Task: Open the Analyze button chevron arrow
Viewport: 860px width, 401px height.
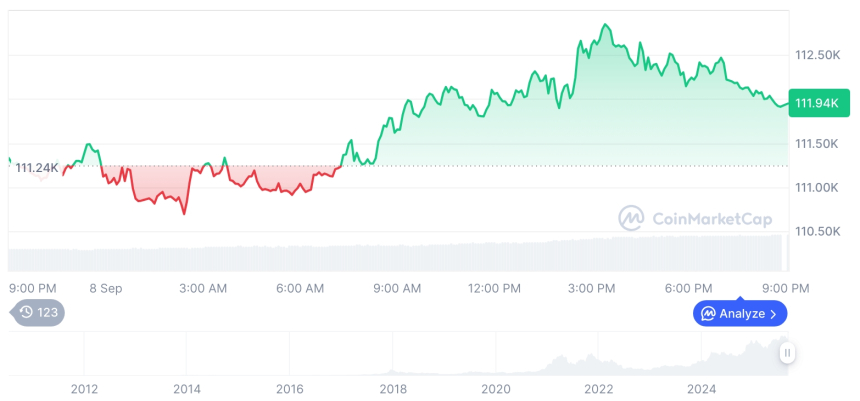Action: pyautogui.click(x=773, y=314)
